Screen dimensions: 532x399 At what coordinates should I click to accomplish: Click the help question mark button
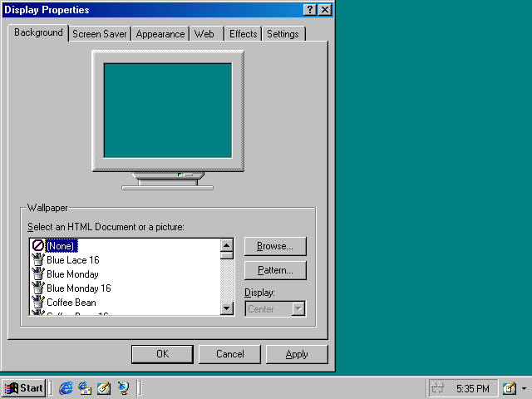click(309, 9)
